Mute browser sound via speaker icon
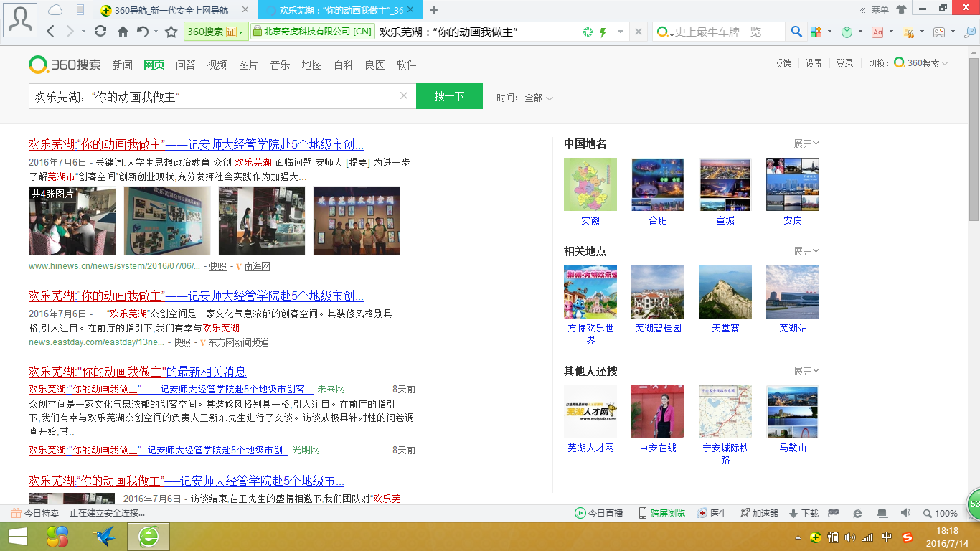980x551 pixels. 905,513
